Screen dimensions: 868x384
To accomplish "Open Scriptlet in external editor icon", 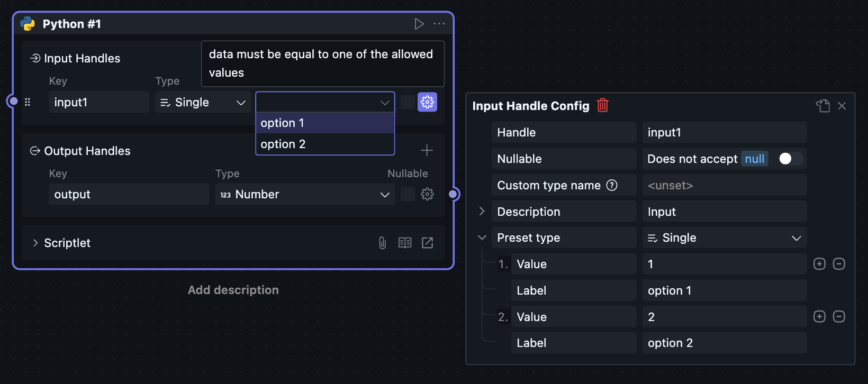I will point(427,243).
